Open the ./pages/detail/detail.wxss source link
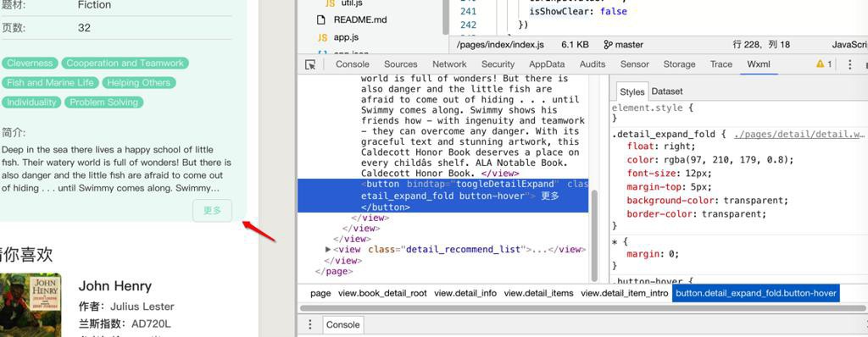Viewport: 868px width, 337px height. (799, 135)
